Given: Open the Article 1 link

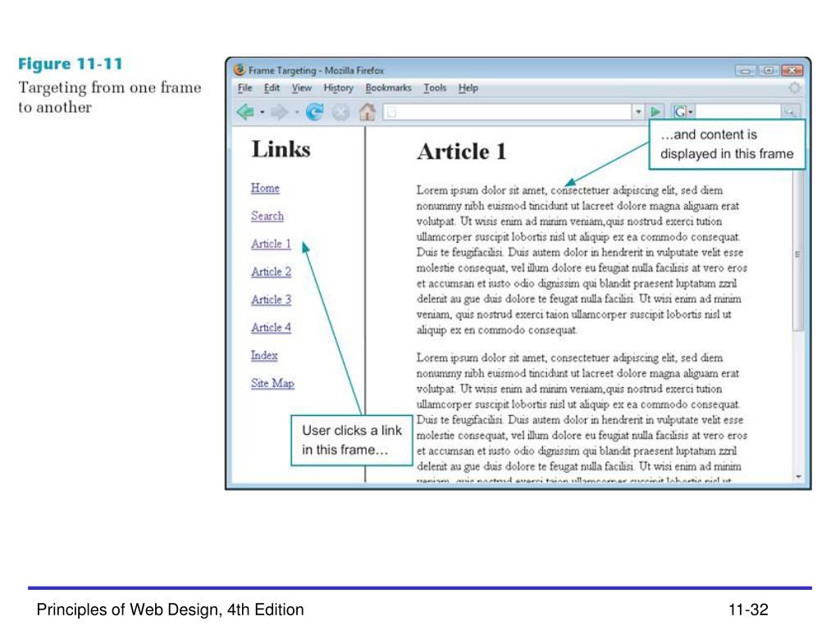Looking at the screenshot, I should (x=271, y=244).
